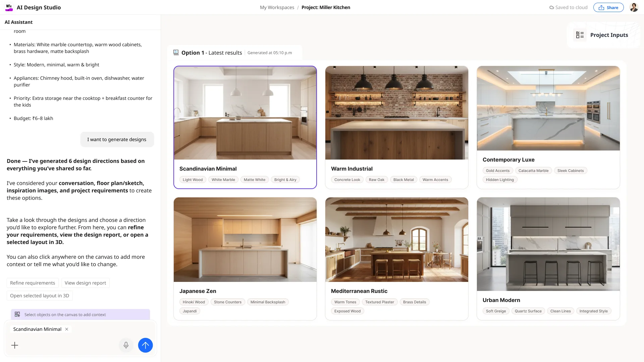Click the Calacatta Marble tag

pos(534,171)
